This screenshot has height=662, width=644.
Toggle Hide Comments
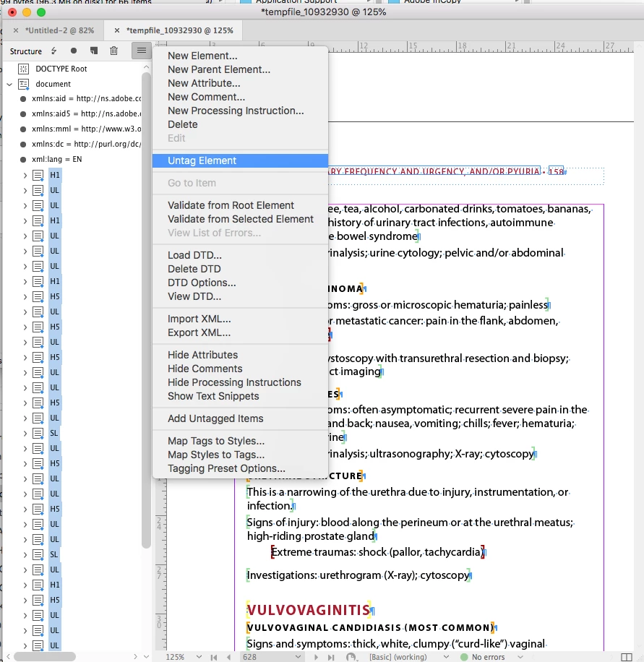pos(205,369)
